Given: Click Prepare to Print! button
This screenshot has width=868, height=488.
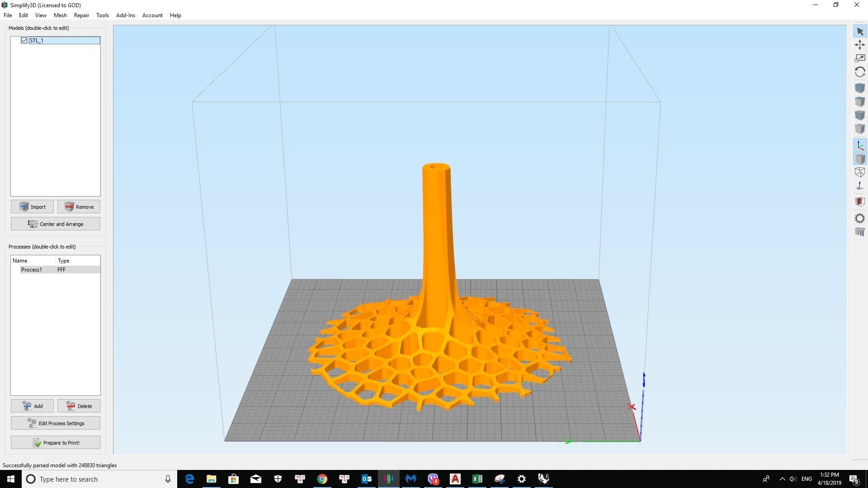Looking at the screenshot, I should [56, 443].
